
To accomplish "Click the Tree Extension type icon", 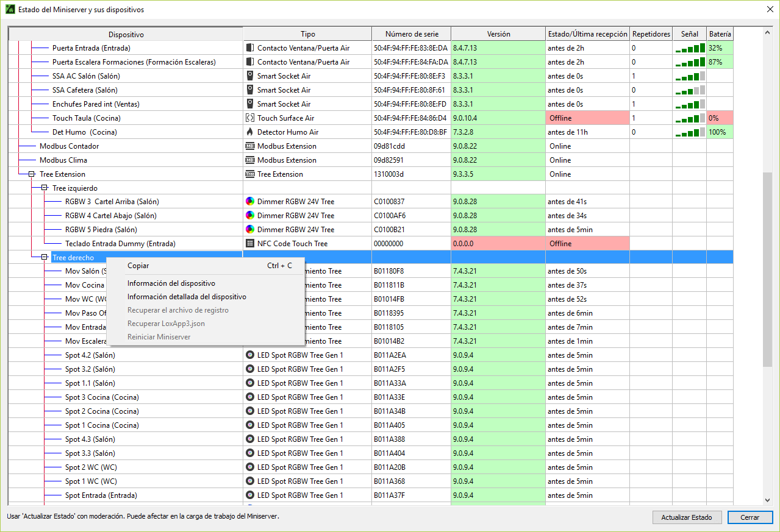I will click(x=249, y=174).
